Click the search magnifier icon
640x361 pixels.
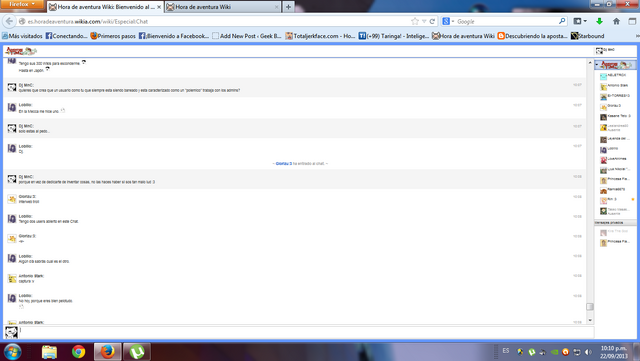[562, 21]
